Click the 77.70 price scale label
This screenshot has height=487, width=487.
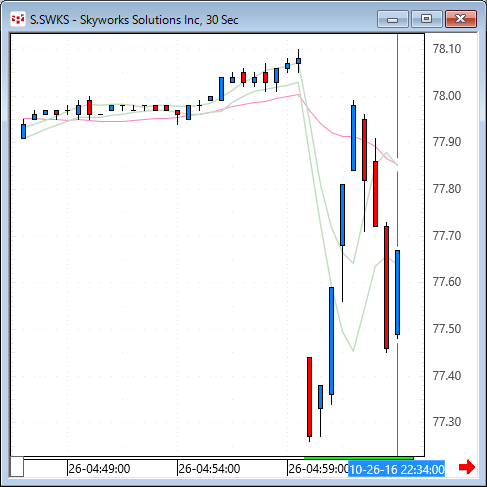coord(447,236)
